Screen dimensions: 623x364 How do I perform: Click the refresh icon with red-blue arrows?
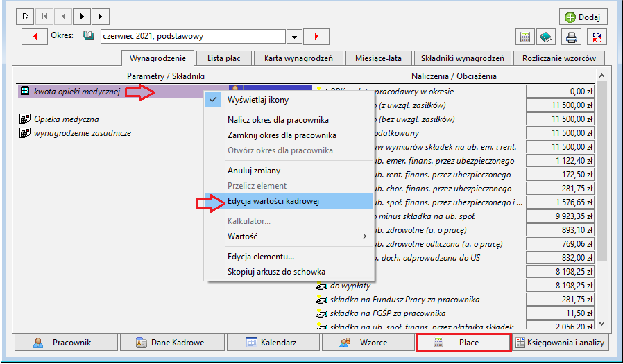click(597, 37)
